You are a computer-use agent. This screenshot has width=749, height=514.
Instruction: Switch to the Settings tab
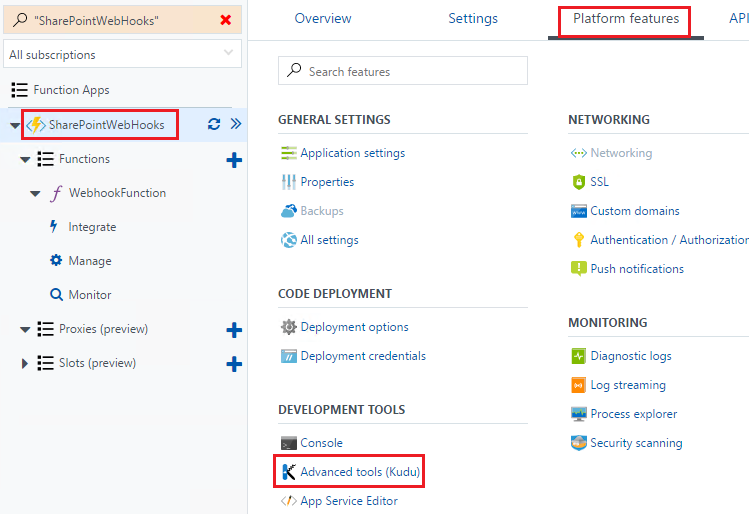click(473, 19)
